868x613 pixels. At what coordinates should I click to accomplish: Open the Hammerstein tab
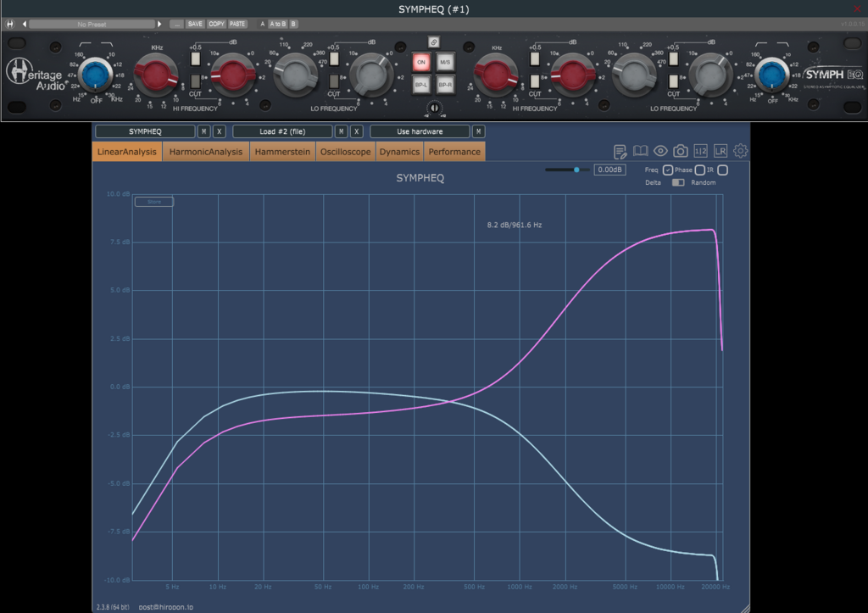click(282, 152)
